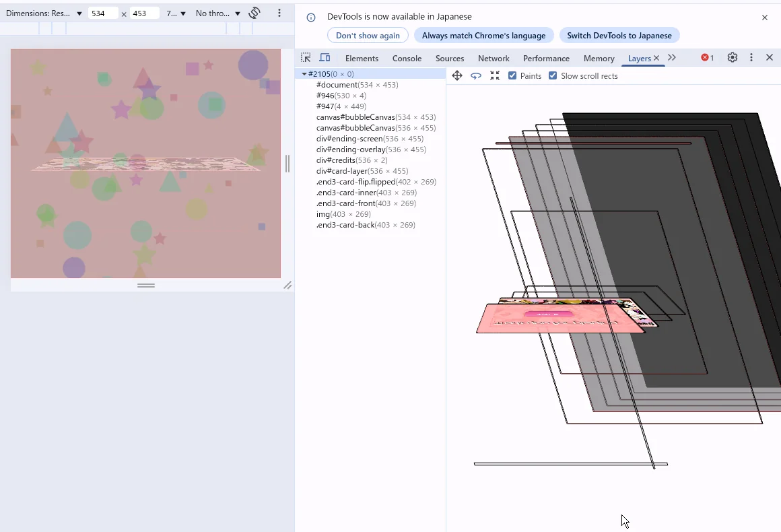Screen dimensions: 781x532
Task: Click the red error count indicator
Action: [707, 58]
